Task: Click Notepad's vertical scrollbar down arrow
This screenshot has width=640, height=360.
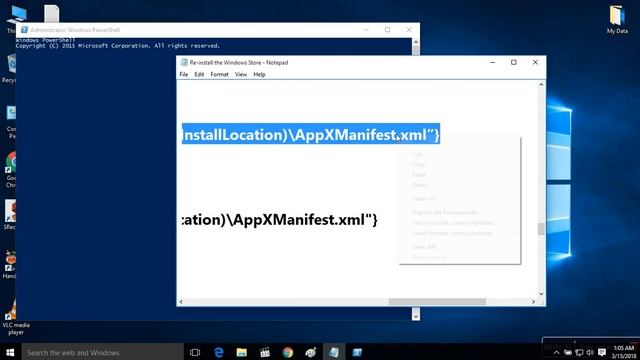Action: (541, 294)
